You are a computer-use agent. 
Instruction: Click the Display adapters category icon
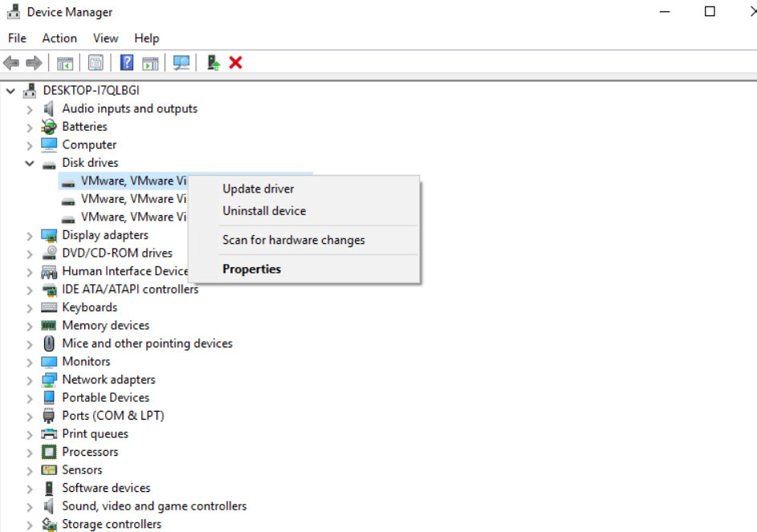click(x=49, y=235)
